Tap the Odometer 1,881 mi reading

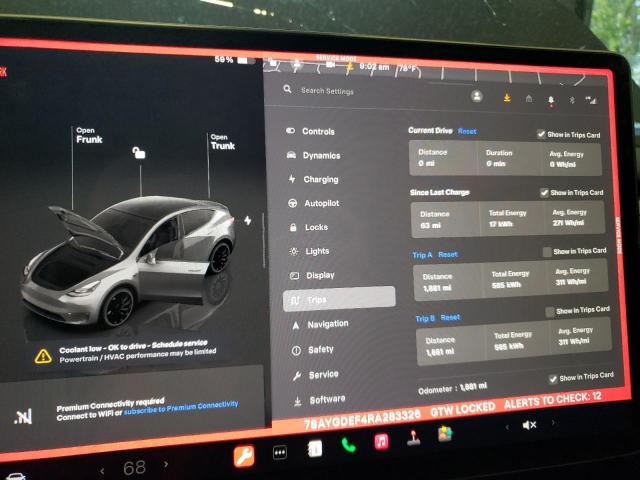pos(452,388)
